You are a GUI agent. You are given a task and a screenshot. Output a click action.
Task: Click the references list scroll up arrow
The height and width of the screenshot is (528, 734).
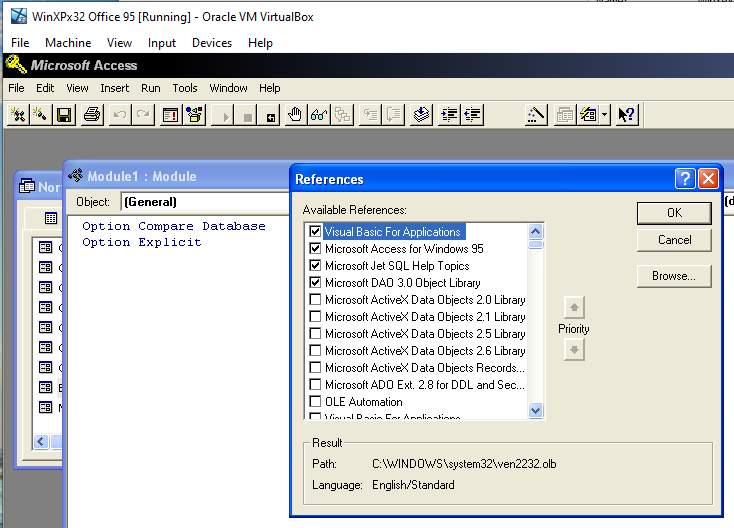point(536,231)
